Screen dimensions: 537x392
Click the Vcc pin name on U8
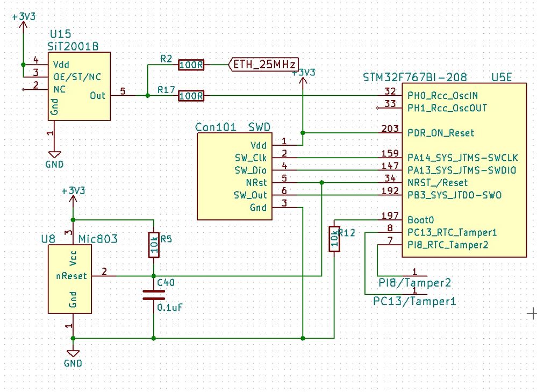73,258
